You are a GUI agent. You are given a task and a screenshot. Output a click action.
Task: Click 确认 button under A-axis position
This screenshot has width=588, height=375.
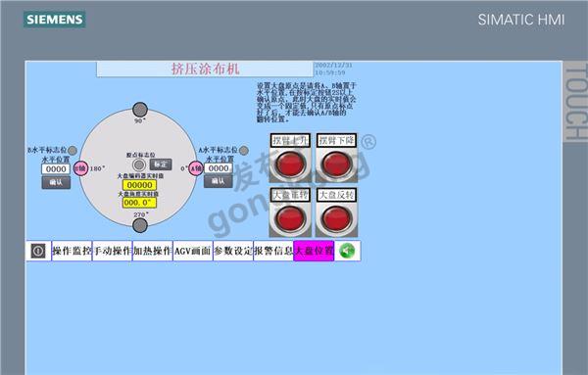click(218, 181)
